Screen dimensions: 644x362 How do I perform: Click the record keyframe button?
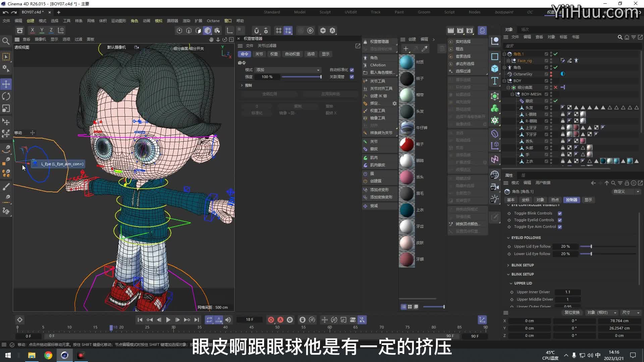click(271, 320)
